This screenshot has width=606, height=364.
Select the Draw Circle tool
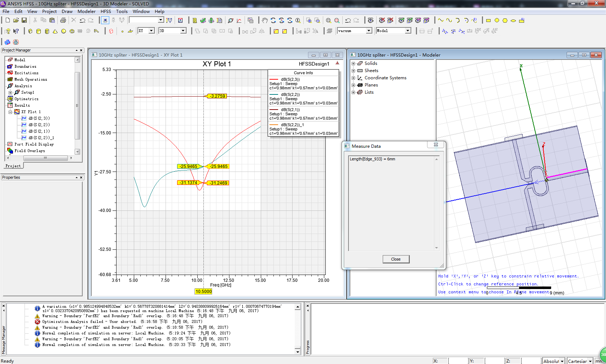497,21
